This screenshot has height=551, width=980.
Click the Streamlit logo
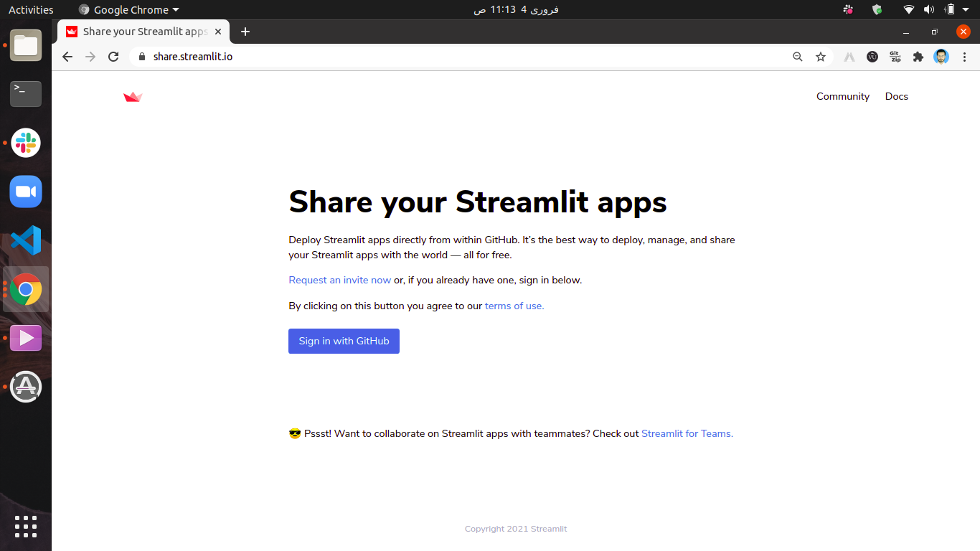point(133,96)
